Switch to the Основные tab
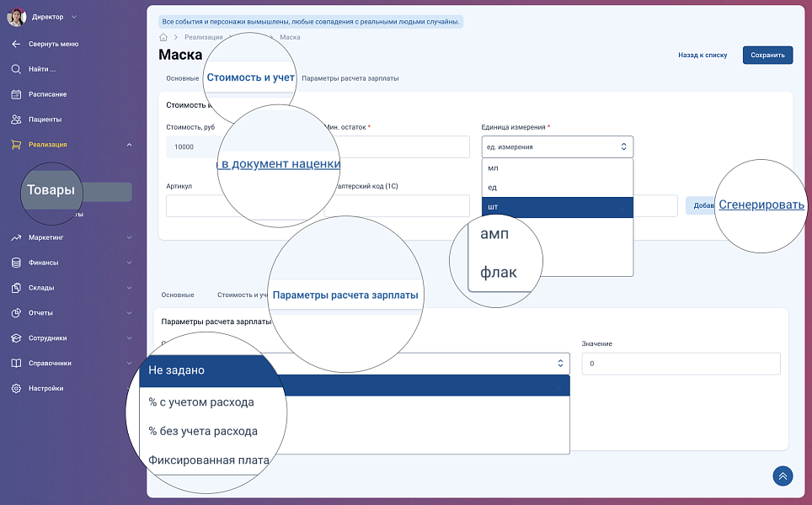The height and width of the screenshot is (505, 812). (x=182, y=78)
